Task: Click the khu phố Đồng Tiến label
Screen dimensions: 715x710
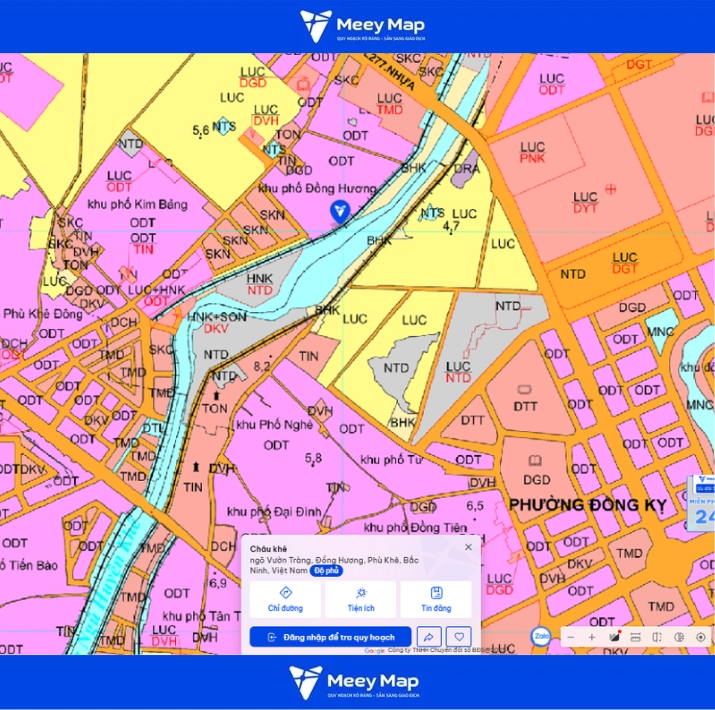Action: coord(415,528)
